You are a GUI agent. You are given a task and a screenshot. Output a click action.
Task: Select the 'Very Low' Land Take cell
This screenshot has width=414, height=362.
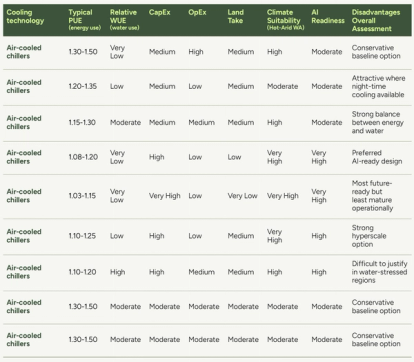[x=242, y=196]
